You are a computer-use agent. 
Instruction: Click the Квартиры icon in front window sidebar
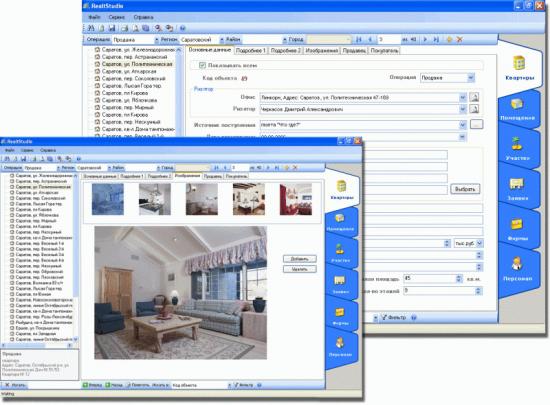pyautogui.click(x=341, y=187)
